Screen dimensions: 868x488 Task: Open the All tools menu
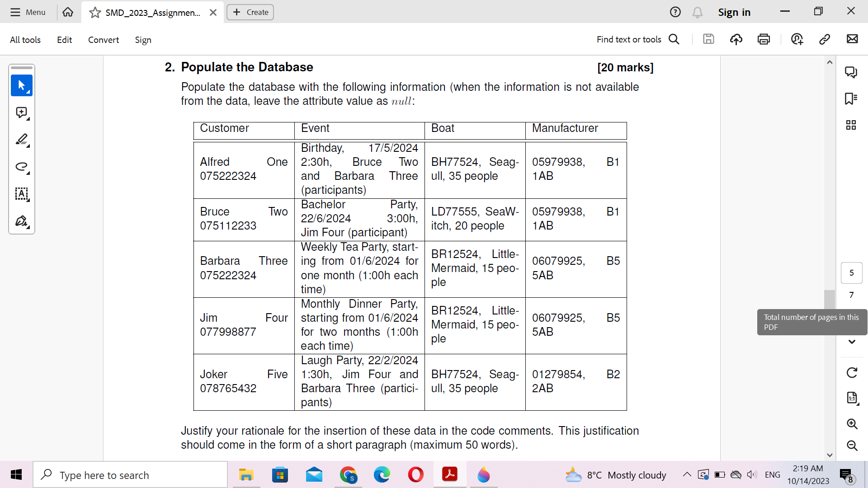pos(25,40)
